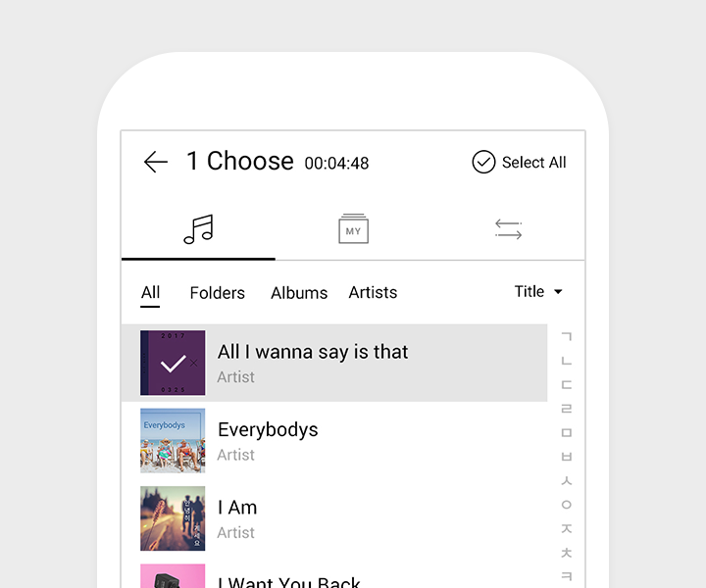Screen dimensions: 706x588
Task: Jump to index letter ㄱ
Action: (x=566, y=336)
